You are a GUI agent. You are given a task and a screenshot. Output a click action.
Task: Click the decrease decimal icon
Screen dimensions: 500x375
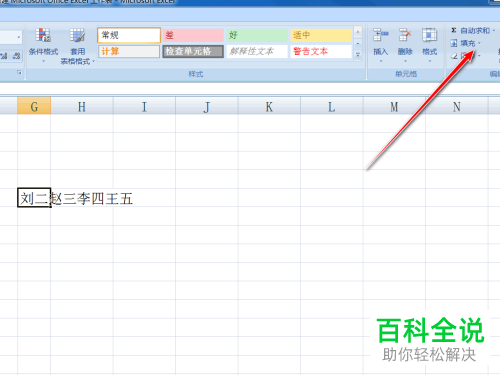pyautogui.click(x=16, y=56)
